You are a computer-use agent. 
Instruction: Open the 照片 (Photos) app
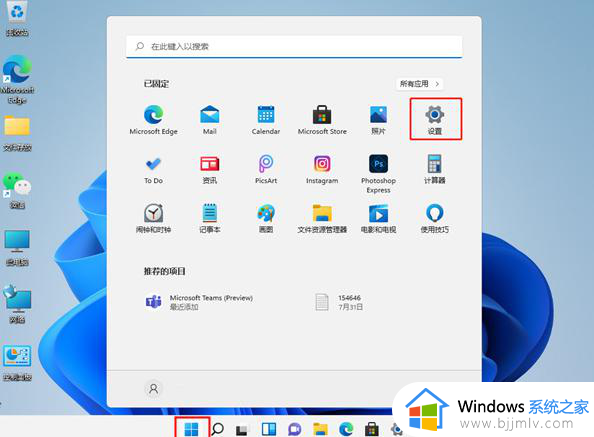point(378,120)
